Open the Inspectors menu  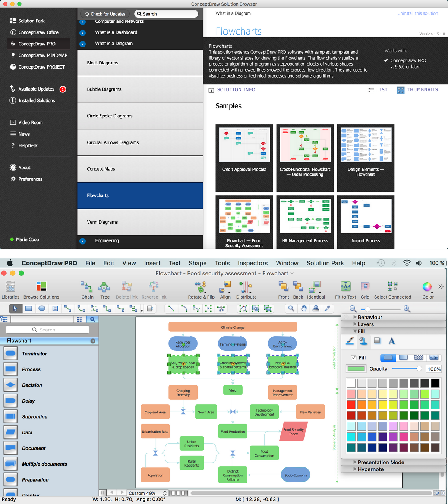click(253, 263)
